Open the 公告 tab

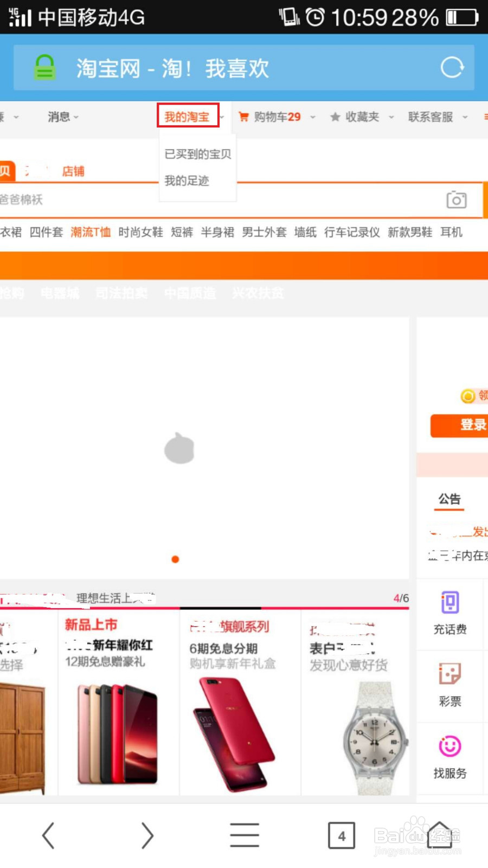tap(450, 499)
